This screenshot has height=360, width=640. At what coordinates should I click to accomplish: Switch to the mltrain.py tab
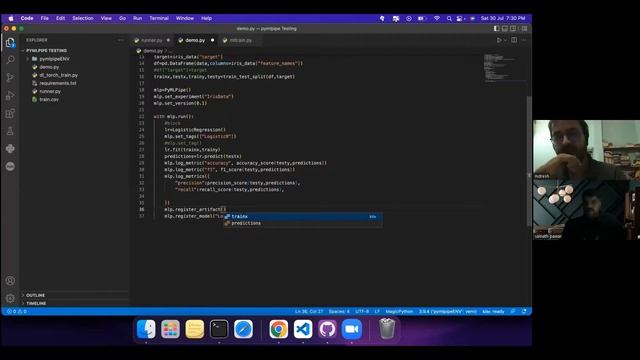240,40
